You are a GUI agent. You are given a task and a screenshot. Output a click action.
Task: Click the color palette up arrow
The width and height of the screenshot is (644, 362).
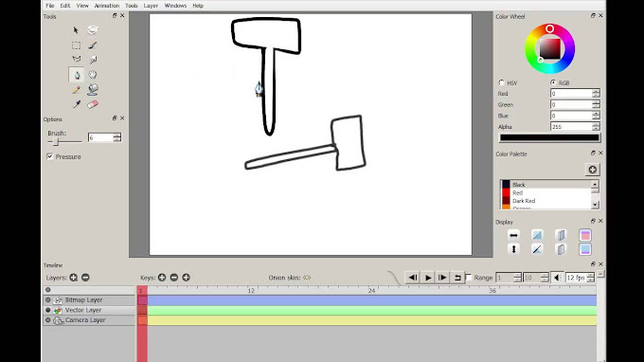click(x=595, y=185)
